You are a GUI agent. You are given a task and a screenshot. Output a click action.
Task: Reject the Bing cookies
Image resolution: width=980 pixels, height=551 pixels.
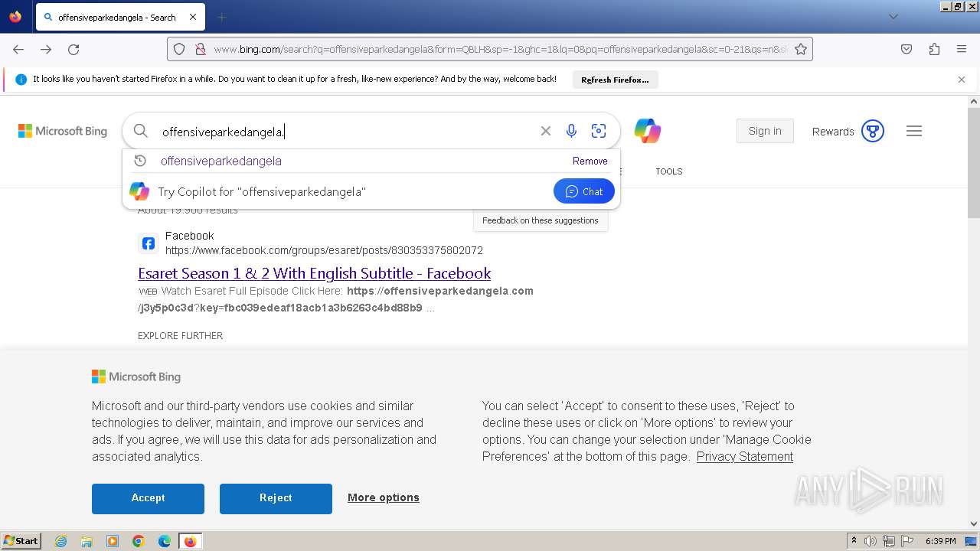(x=276, y=498)
